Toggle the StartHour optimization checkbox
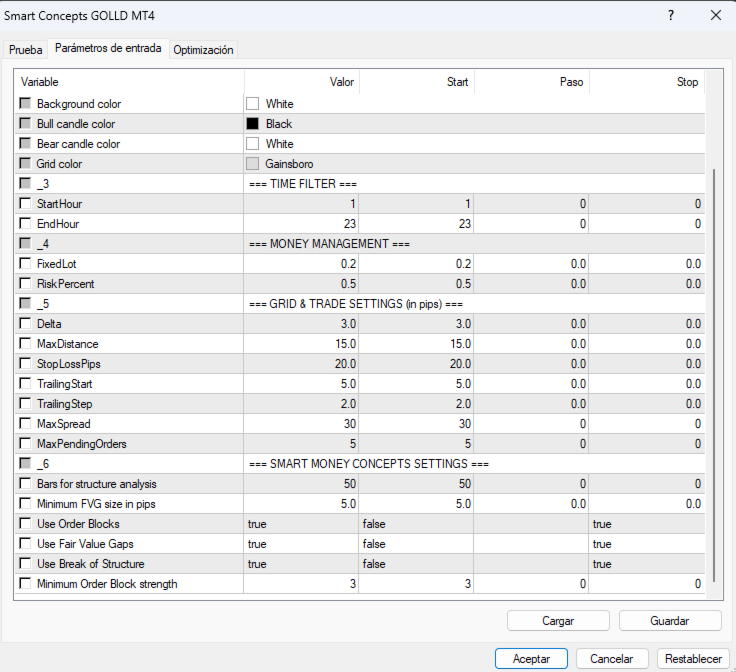The width and height of the screenshot is (736, 672). (25, 203)
